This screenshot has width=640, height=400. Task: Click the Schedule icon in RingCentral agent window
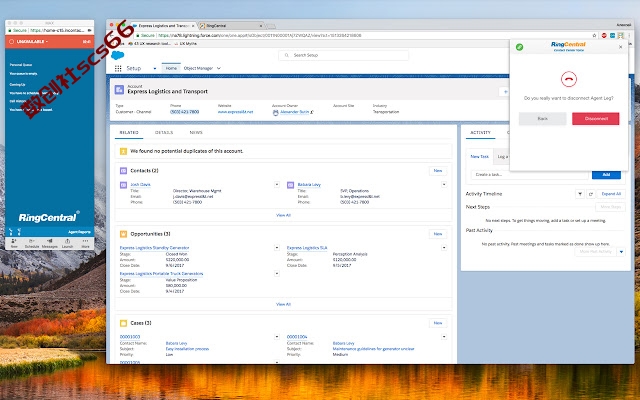(32, 243)
